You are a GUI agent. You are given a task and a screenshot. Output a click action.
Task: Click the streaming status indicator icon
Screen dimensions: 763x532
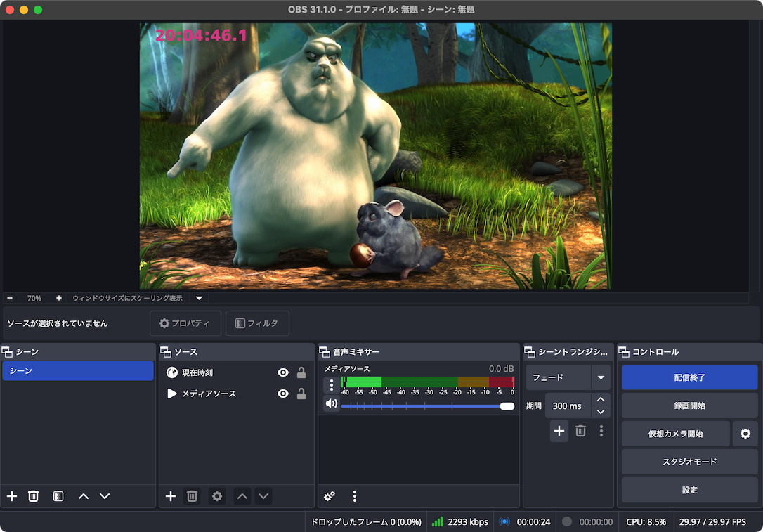tap(504, 521)
